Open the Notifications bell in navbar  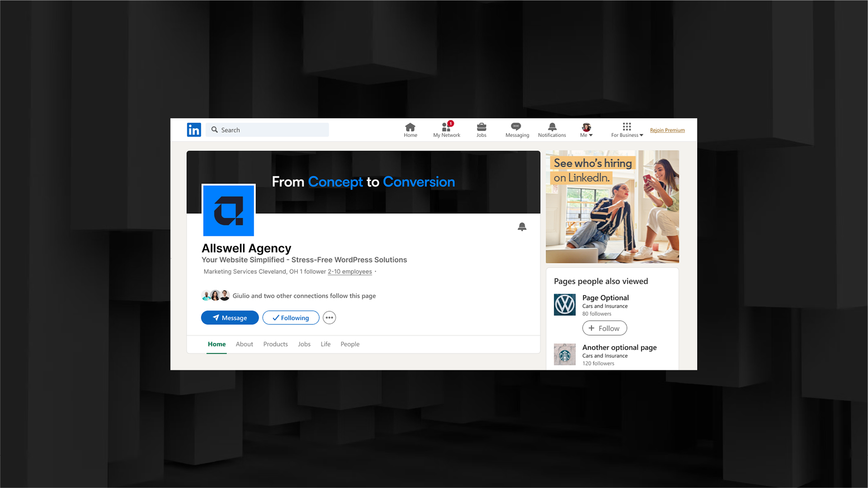coord(552,130)
